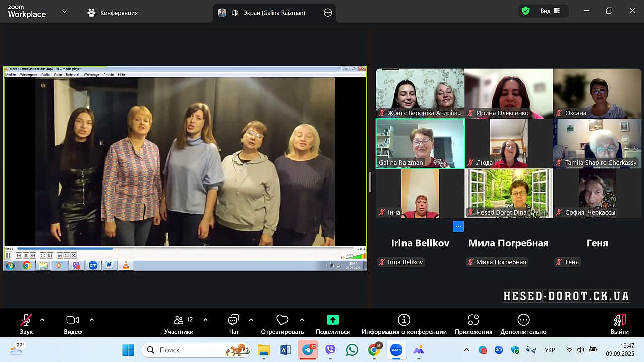
Task: Click the React heart icon
Action: (282, 320)
